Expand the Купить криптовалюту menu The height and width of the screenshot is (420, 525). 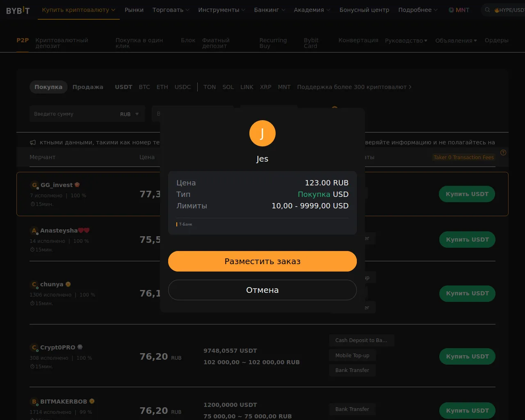coord(78,10)
